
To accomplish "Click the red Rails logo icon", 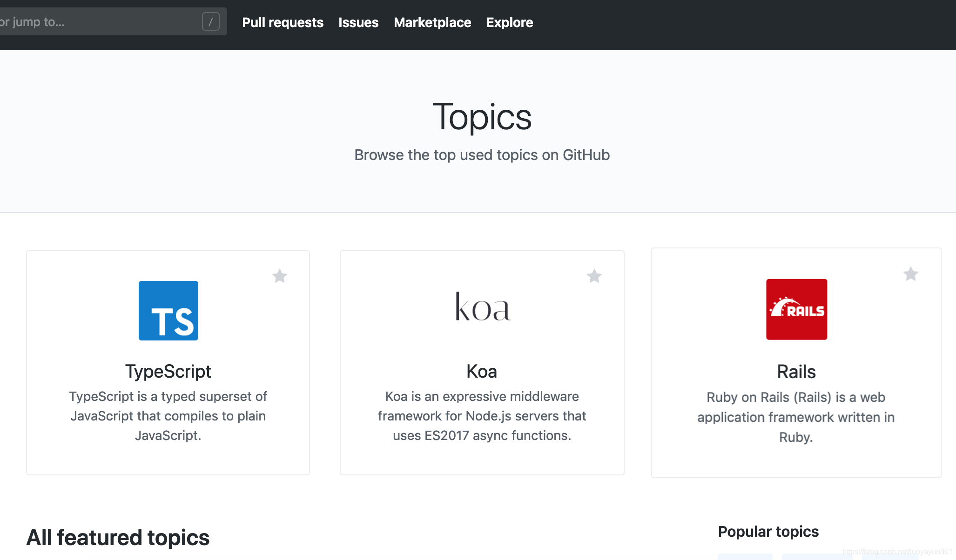I will coord(796,309).
